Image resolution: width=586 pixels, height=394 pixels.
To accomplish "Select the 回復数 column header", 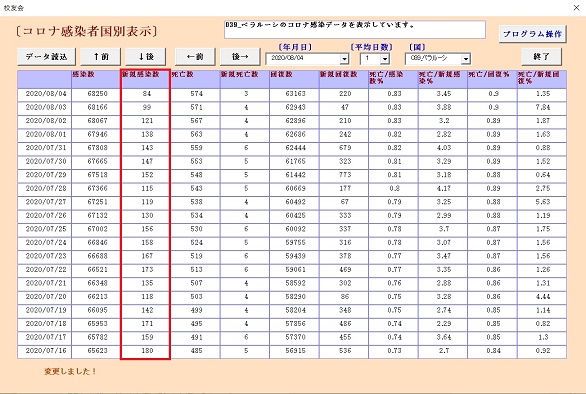I will click(x=294, y=79).
